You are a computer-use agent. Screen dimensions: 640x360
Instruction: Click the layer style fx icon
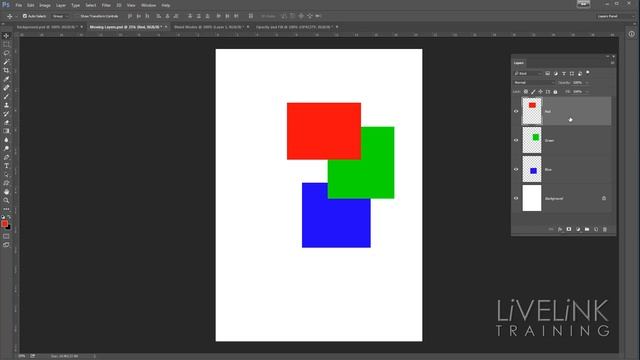point(560,229)
